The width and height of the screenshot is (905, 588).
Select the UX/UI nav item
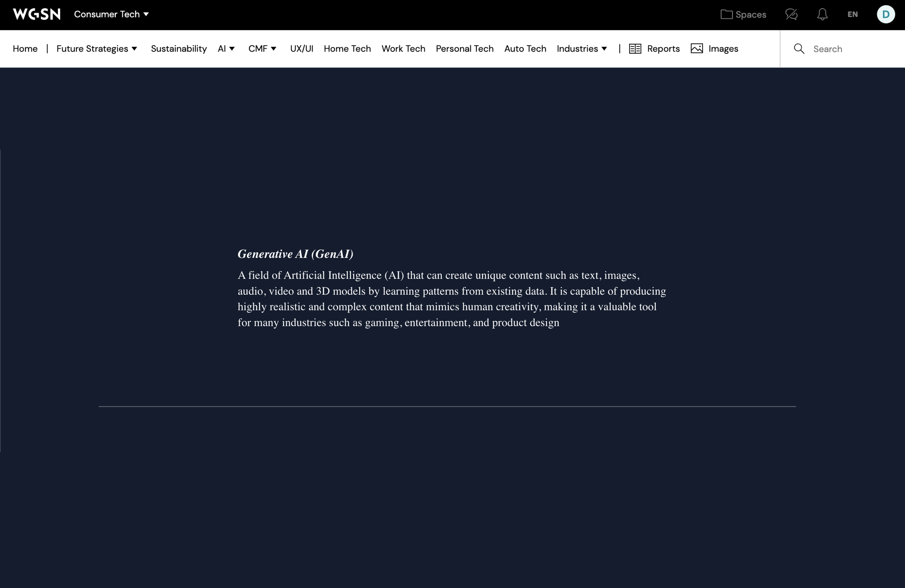tap(302, 49)
